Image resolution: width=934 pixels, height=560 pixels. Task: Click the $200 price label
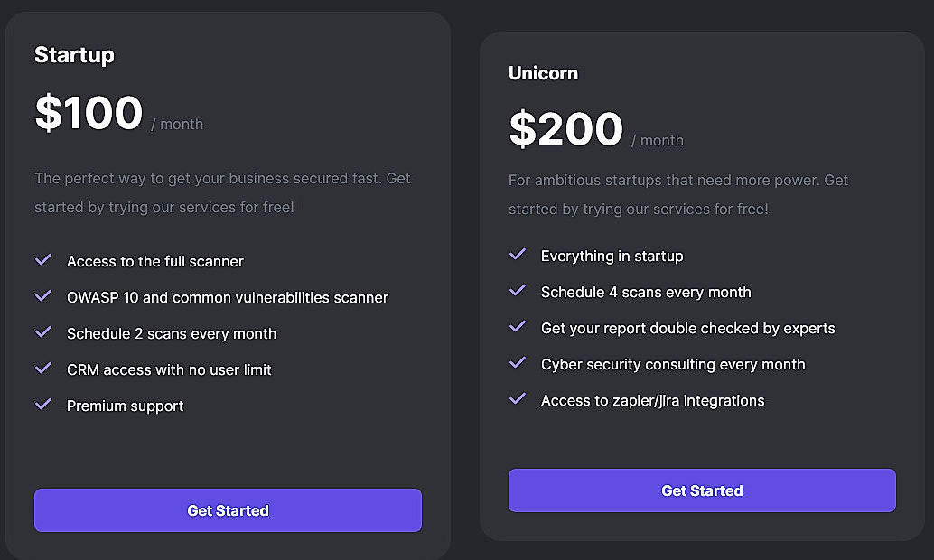[565, 129]
